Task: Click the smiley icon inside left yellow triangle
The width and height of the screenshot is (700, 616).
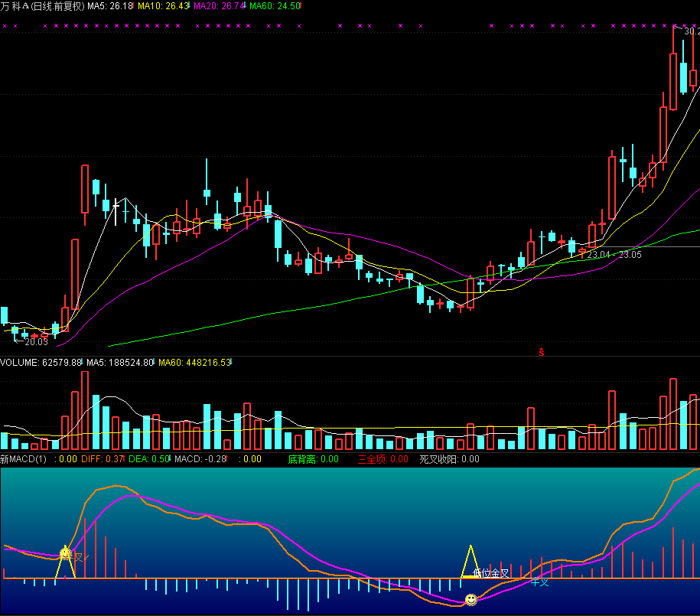Action: pyautogui.click(x=66, y=554)
